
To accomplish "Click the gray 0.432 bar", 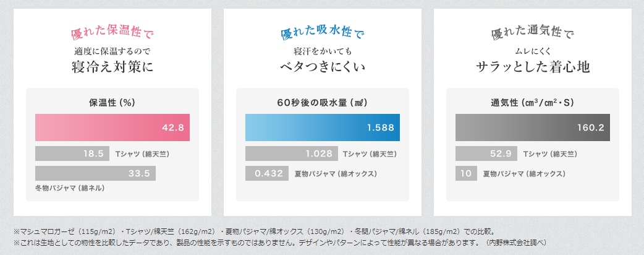I will coord(266,173).
